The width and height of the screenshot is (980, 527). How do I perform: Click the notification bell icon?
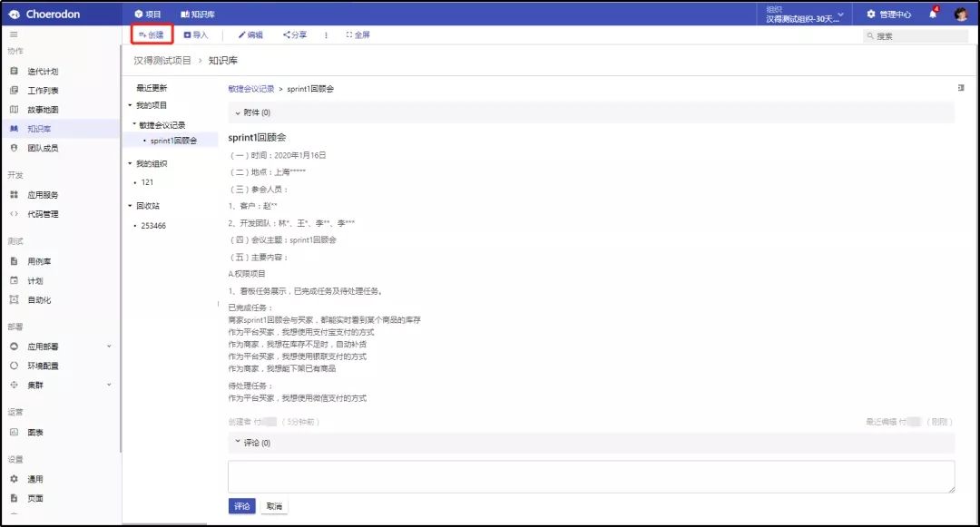932,15
